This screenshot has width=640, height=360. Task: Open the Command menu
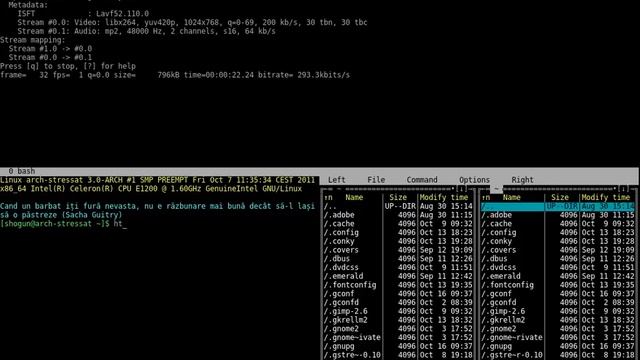[422, 180]
